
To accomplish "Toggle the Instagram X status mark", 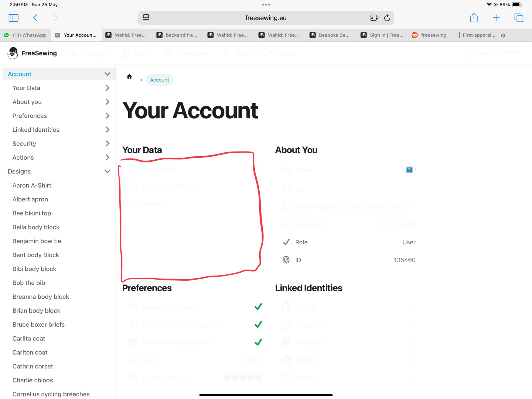I will coord(411,324).
